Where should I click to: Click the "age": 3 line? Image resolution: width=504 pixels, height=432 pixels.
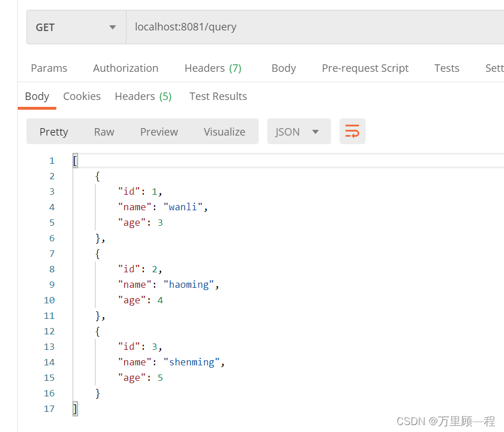click(x=140, y=222)
